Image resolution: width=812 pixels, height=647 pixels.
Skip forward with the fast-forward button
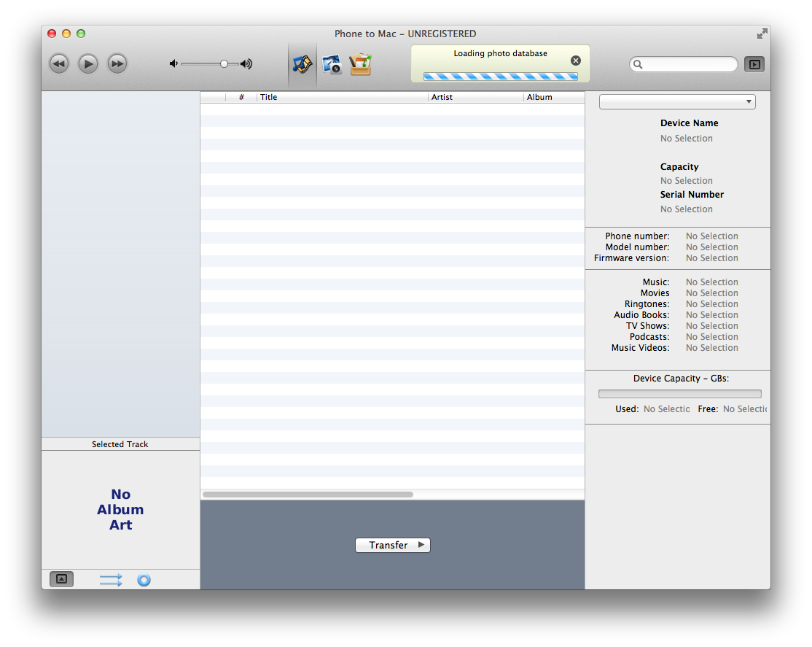pos(117,64)
